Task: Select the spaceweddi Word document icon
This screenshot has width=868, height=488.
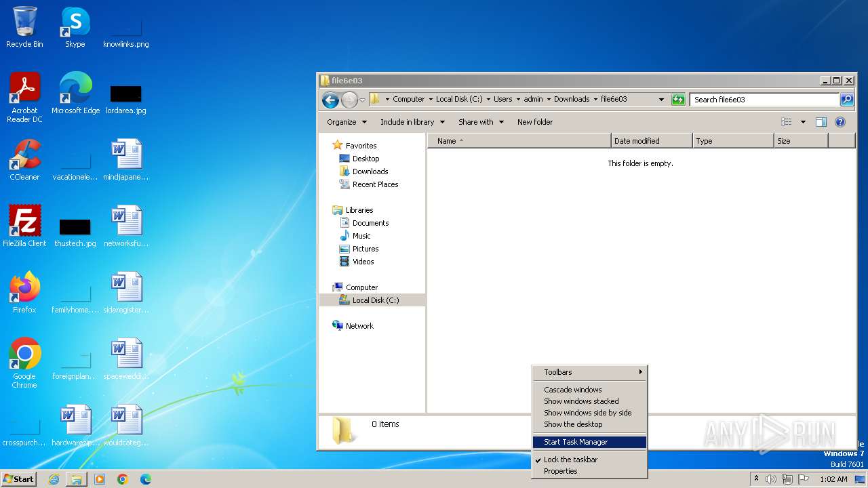Action: click(126, 359)
